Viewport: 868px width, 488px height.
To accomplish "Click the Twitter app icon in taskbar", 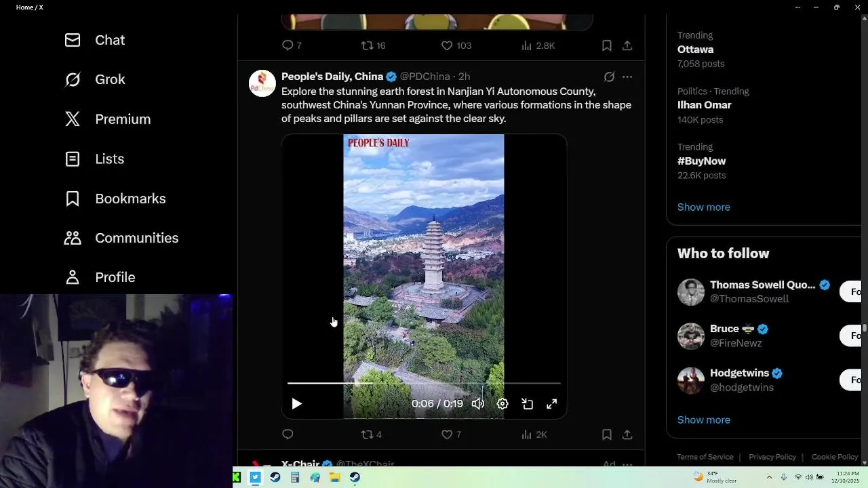I will coord(255,477).
